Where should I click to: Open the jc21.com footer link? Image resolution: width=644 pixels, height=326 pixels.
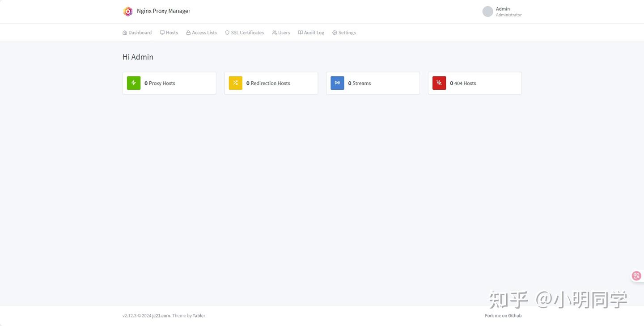click(161, 316)
